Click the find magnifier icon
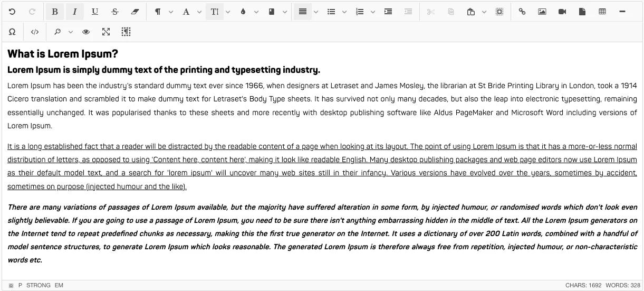 tap(57, 32)
